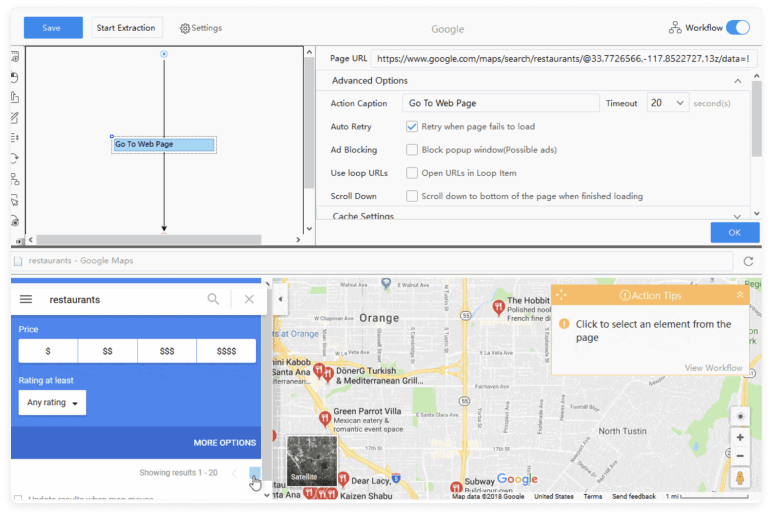The height and width of the screenshot is (516, 771).
Task: Toggle the Workflow switch off
Action: point(738,28)
